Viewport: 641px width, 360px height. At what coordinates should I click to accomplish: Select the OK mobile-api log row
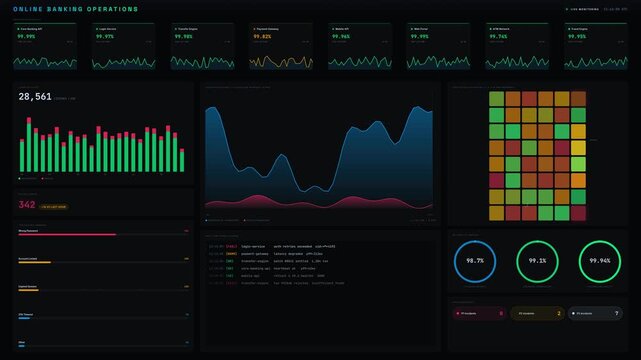320,276
